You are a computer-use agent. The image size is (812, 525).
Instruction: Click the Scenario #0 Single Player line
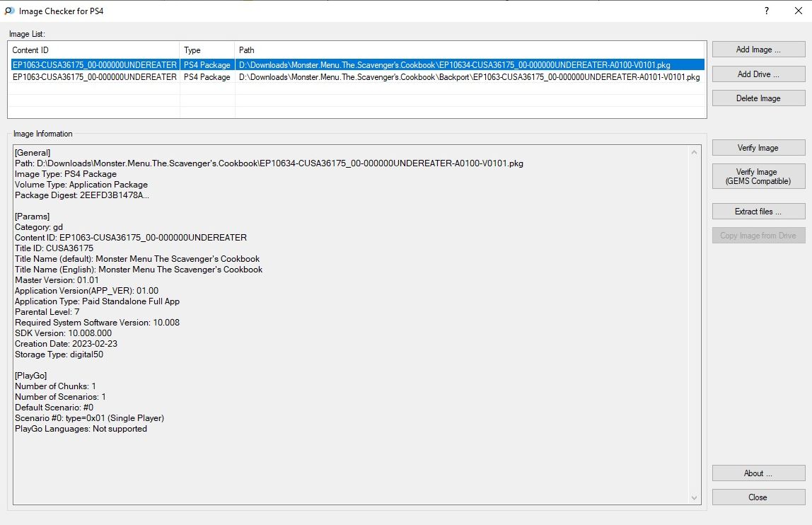point(89,418)
